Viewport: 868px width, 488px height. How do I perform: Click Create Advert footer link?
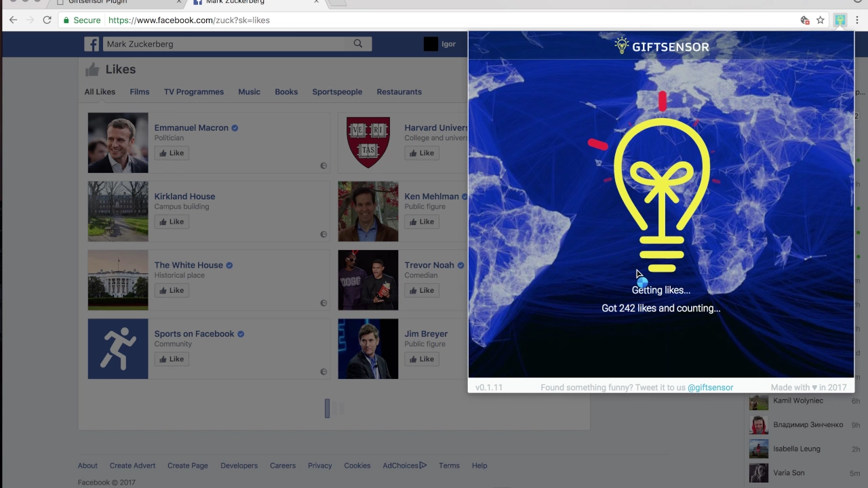click(x=132, y=466)
